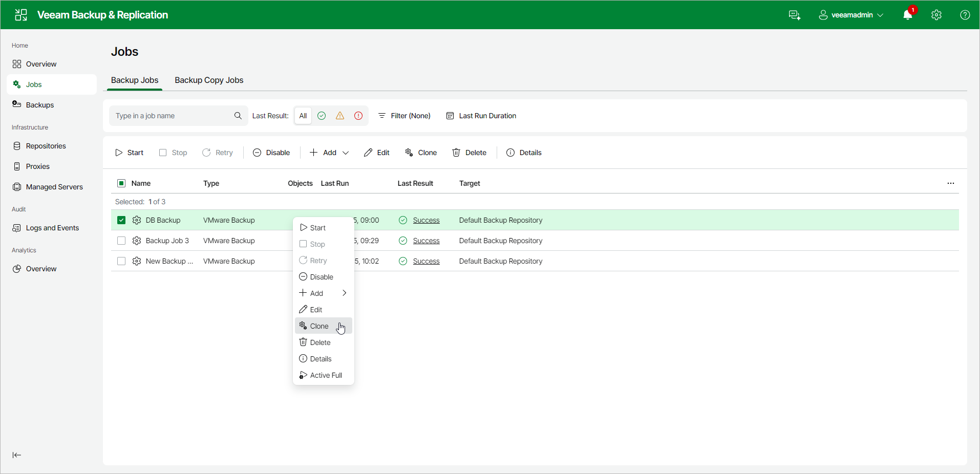Open Managed Servers in the sidebar
This screenshot has height=474, width=980.
click(52, 187)
